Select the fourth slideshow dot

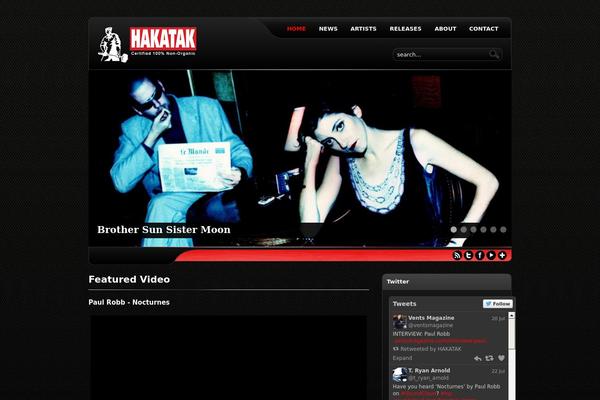pos(483,230)
